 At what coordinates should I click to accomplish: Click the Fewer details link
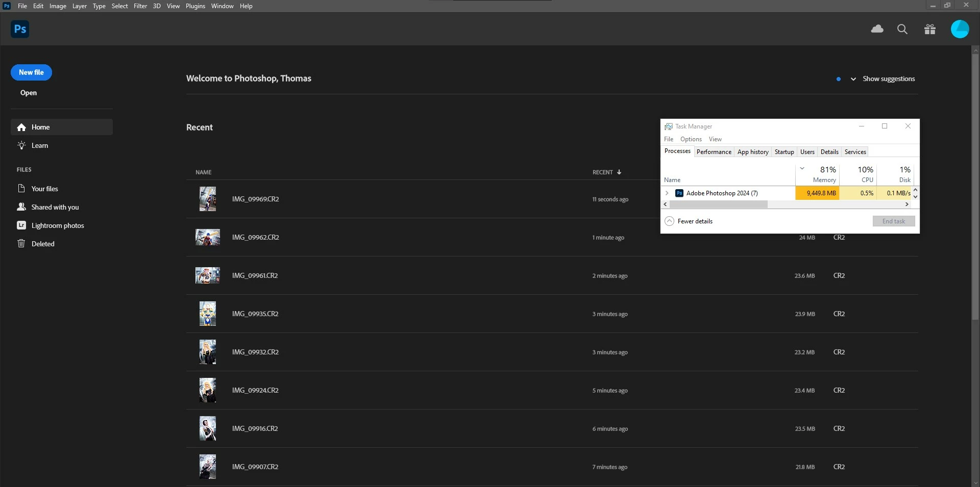pyautogui.click(x=695, y=221)
